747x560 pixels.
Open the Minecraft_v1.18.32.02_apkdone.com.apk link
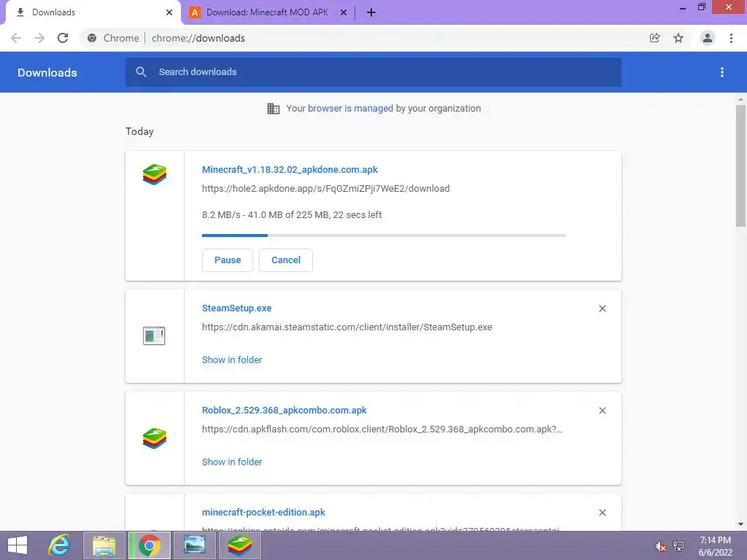290,169
